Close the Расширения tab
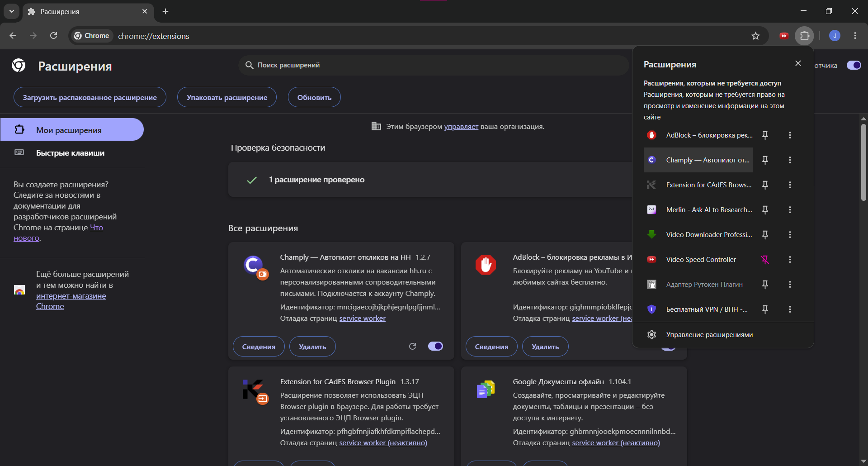The width and height of the screenshot is (868, 466). [x=145, y=11]
